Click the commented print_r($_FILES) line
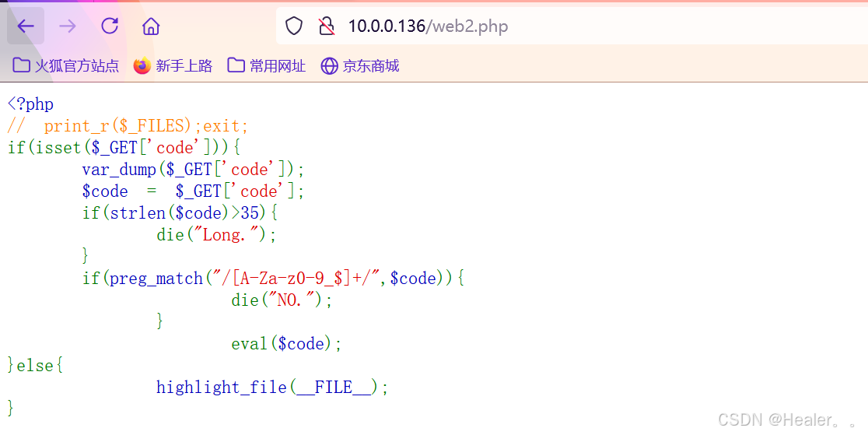This screenshot has width=868, height=435. coord(128,126)
